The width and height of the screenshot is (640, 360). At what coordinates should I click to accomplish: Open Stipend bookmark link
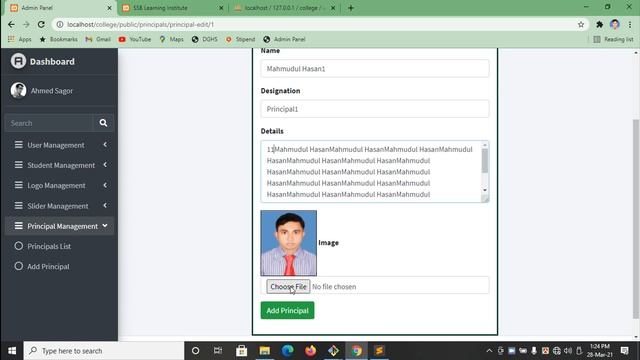(240, 39)
